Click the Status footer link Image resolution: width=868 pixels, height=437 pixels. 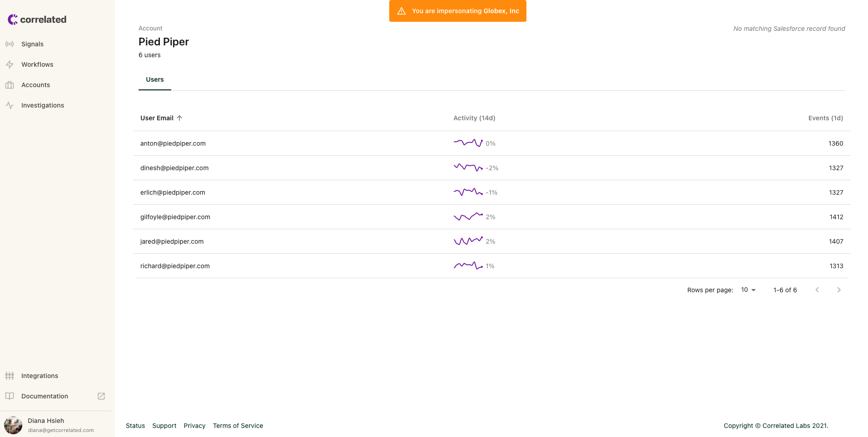[x=135, y=426]
